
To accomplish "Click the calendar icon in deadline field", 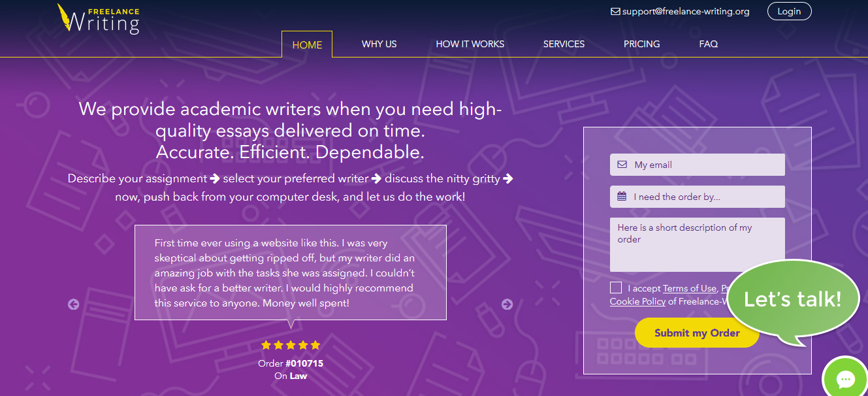I will (622, 197).
